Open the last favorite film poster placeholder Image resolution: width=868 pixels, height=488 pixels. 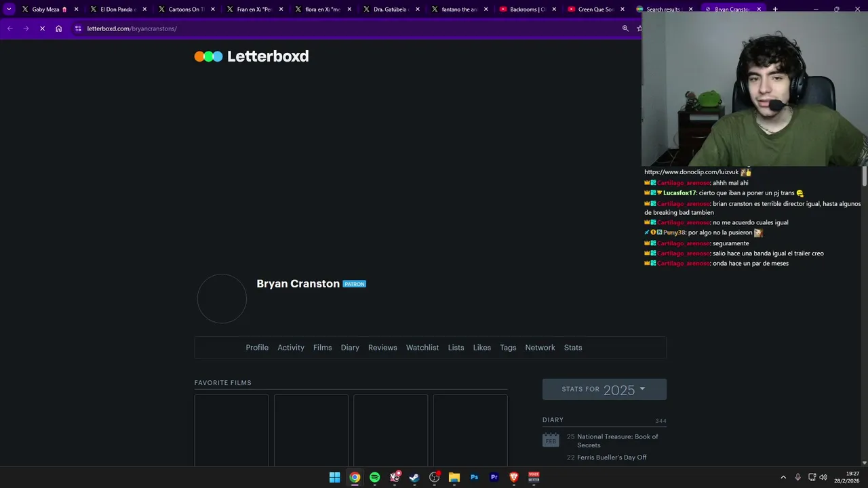tap(470, 430)
